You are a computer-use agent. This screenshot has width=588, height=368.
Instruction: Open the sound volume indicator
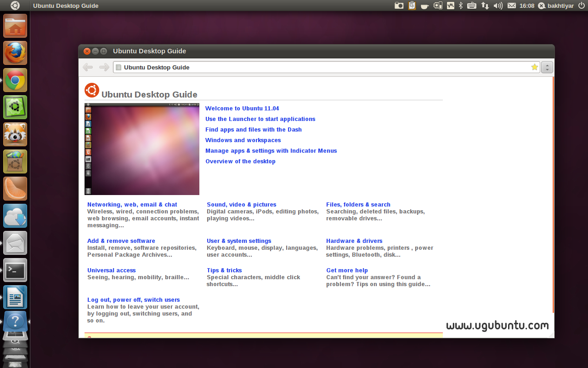click(x=498, y=6)
